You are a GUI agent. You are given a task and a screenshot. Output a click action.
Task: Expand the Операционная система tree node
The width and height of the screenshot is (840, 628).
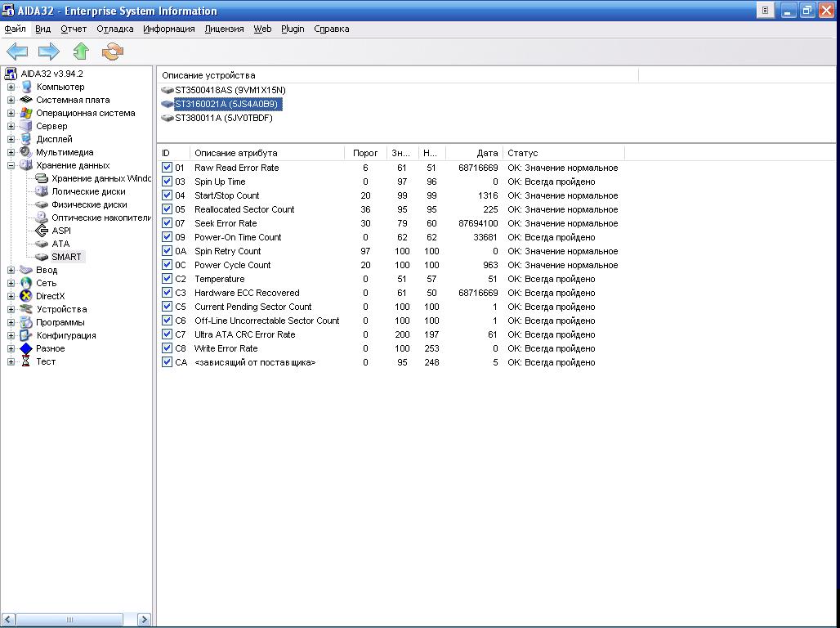[11, 113]
